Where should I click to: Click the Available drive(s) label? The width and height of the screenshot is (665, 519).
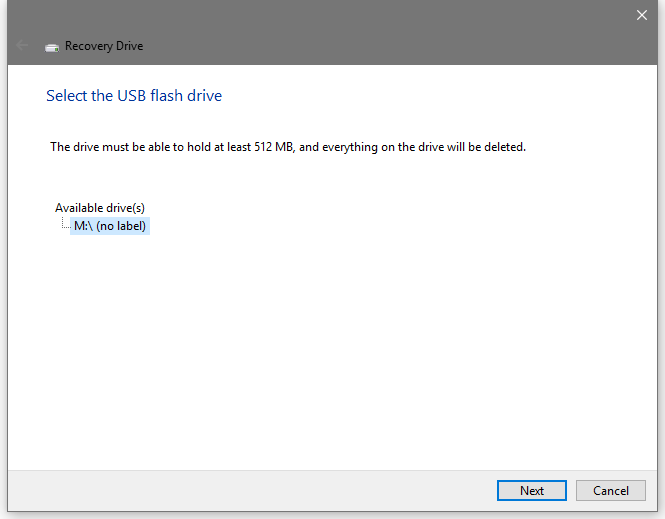(x=100, y=208)
